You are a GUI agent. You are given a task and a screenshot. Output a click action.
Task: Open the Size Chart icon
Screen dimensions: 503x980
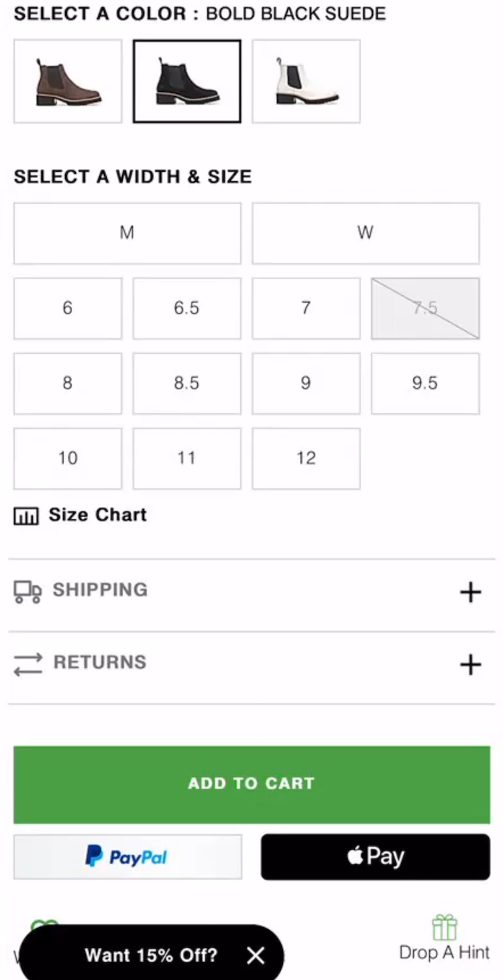(x=26, y=516)
